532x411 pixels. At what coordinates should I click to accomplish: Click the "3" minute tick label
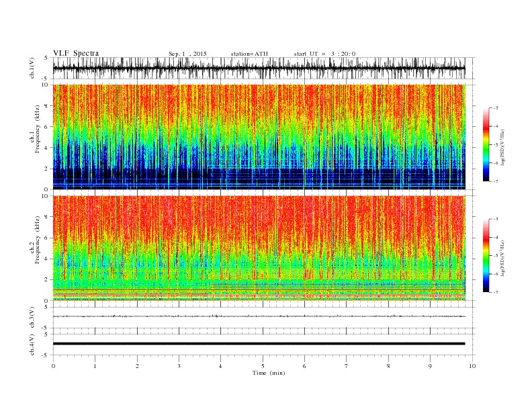(179, 366)
